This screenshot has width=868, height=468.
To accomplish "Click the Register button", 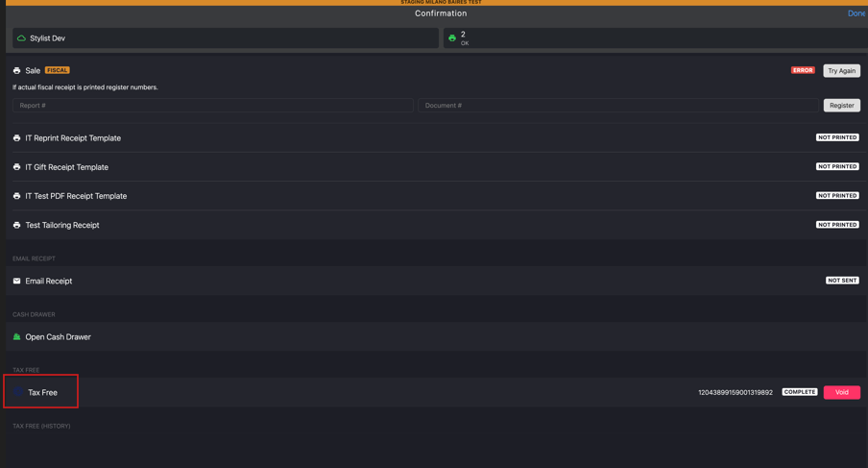I will (x=841, y=106).
